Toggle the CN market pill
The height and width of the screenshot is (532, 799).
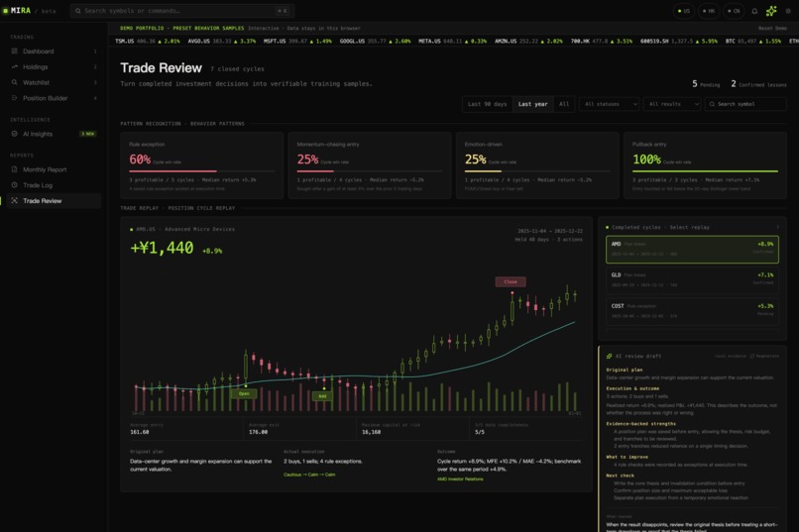tap(734, 11)
